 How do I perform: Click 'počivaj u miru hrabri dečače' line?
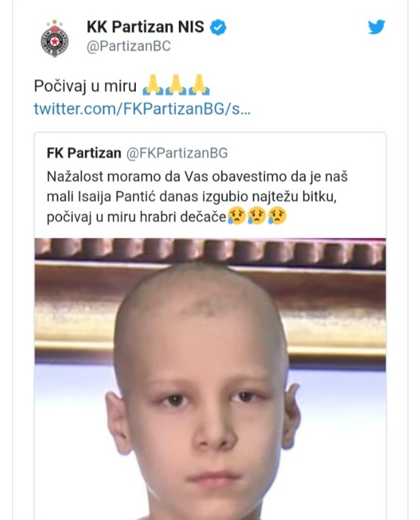click(137, 218)
